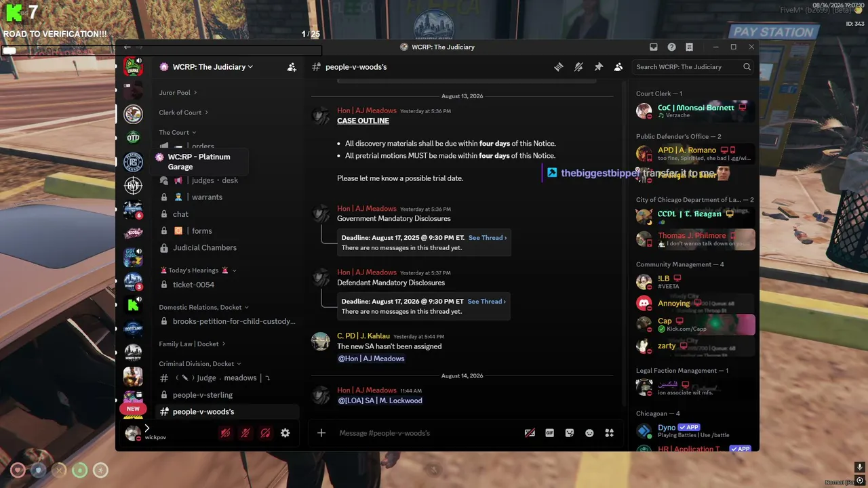Open the GIF picker
Viewport: 868px width, 488px height.
(550, 433)
